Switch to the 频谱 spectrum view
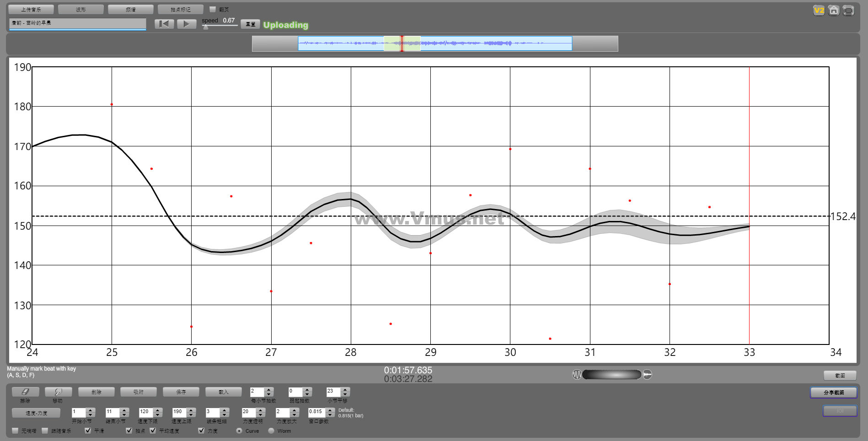The height and width of the screenshot is (441, 868). click(x=131, y=10)
